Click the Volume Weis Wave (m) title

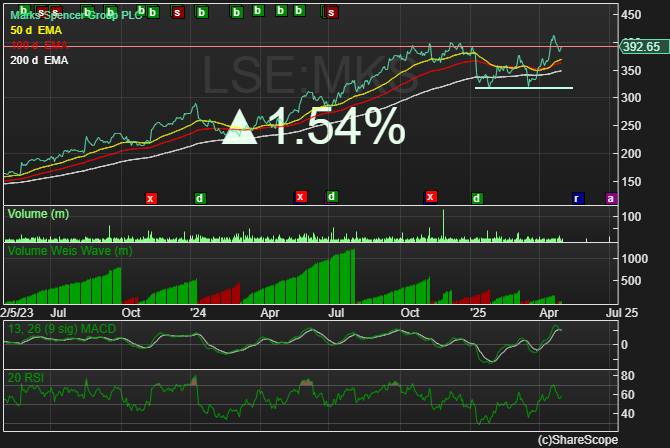tap(70, 251)
